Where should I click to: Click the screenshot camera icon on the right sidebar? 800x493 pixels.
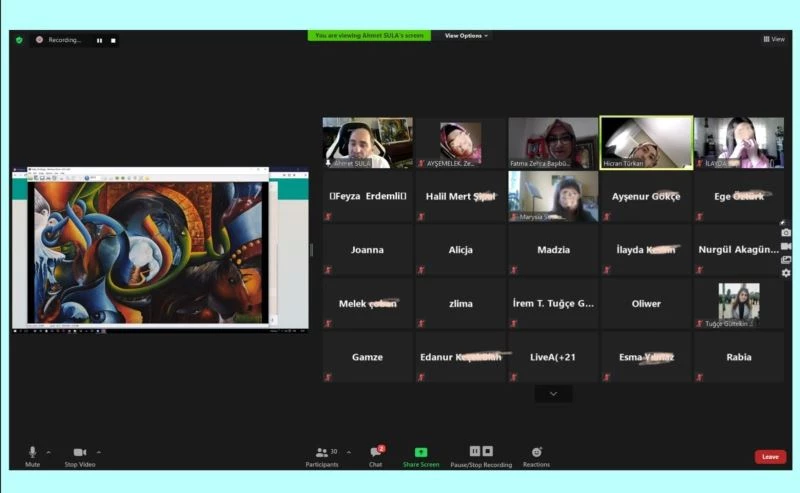[x=786, y=233]
